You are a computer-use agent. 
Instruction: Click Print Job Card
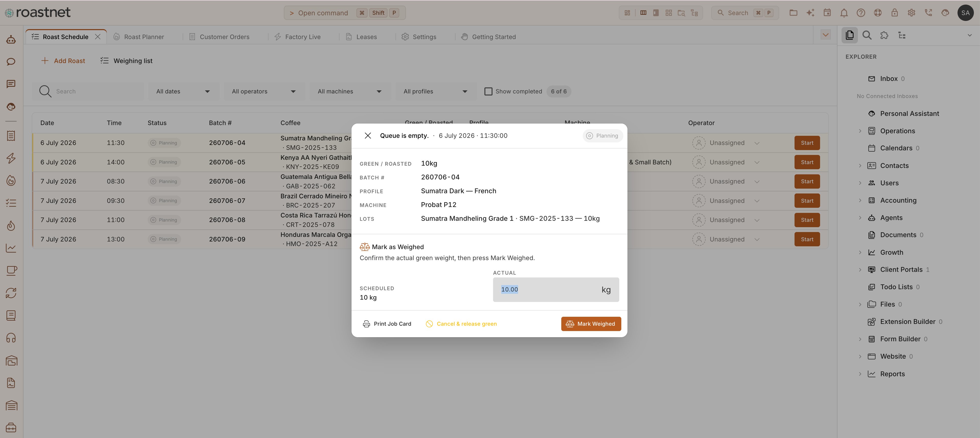tap(387, 324)
